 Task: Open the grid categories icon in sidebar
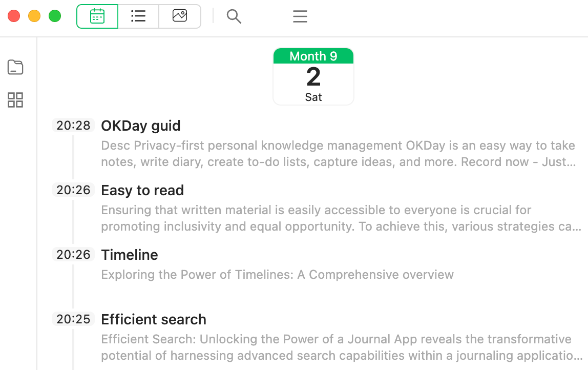[x=15, y=100]
